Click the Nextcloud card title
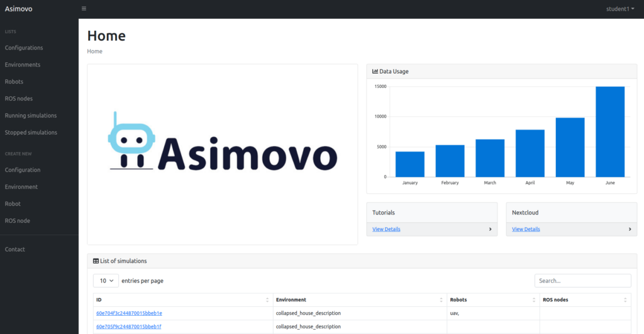Screen dimensions: 644x334 click(525, 213)
